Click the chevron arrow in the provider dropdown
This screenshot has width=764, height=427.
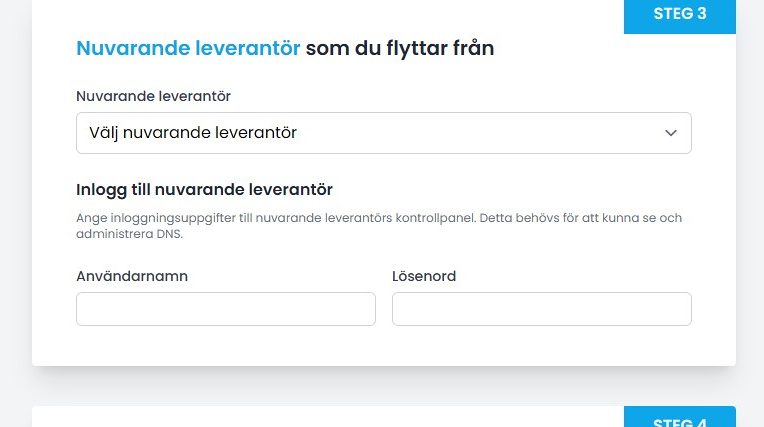point(671,133)
